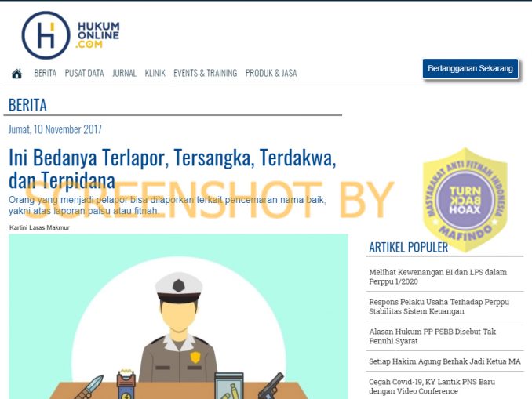Open the PUSAT DATA menu

tap(84, 73)
